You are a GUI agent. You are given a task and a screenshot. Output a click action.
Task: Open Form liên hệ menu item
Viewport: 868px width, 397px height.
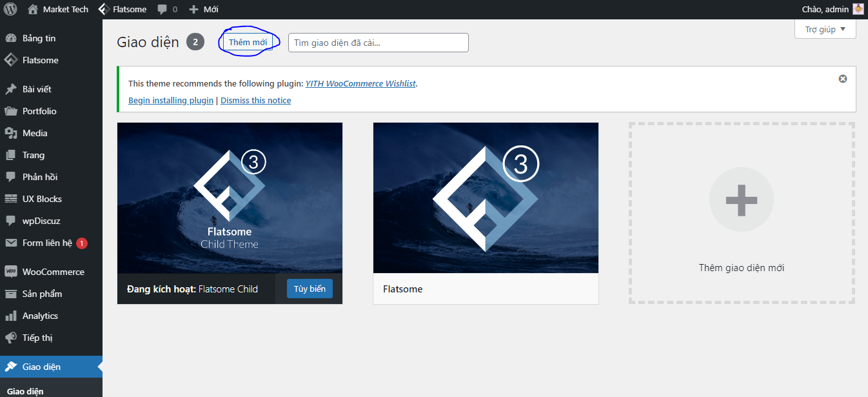(47, 243)
